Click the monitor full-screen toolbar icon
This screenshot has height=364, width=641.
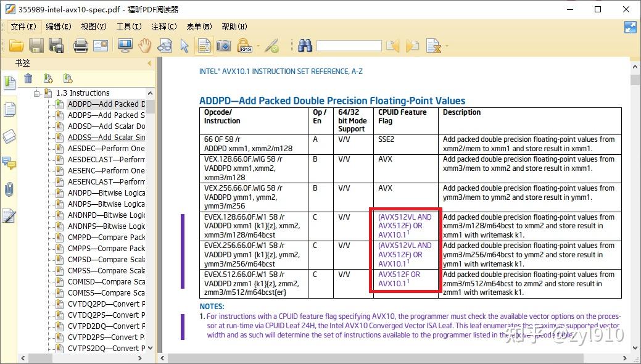125,46
